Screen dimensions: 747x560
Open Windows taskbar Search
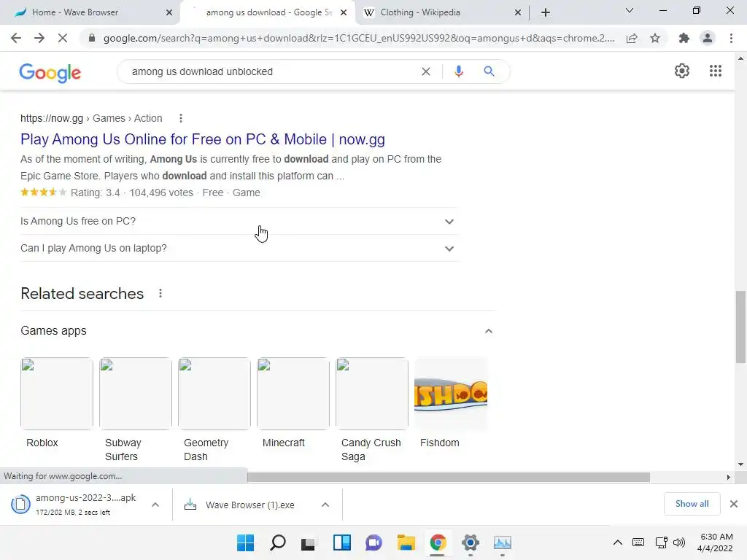pyautogui.click(x=277, y=542)
